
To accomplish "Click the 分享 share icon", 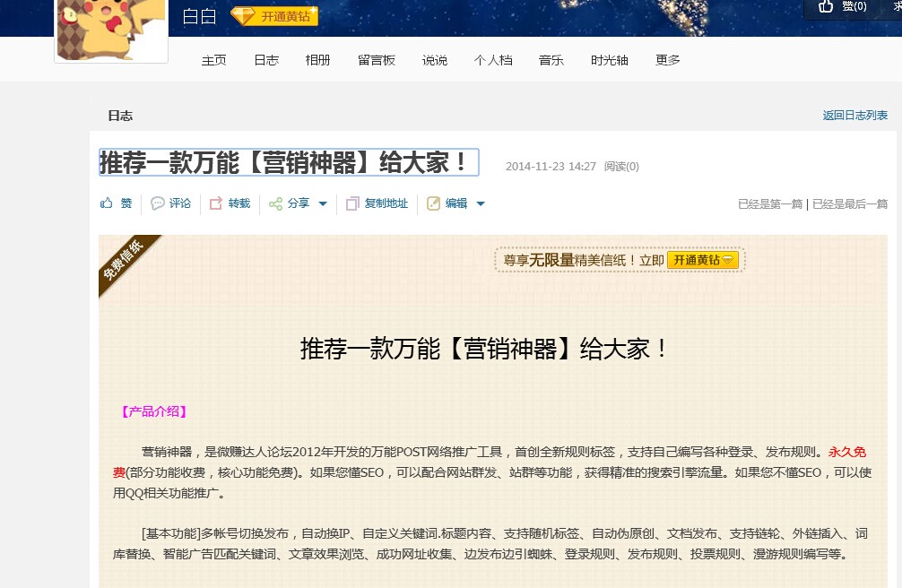I will click(x=275, y=203).
